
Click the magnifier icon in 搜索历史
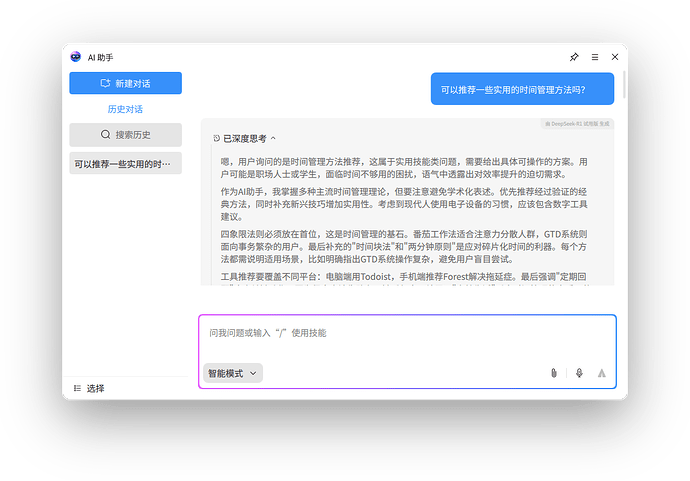[106, 135]
